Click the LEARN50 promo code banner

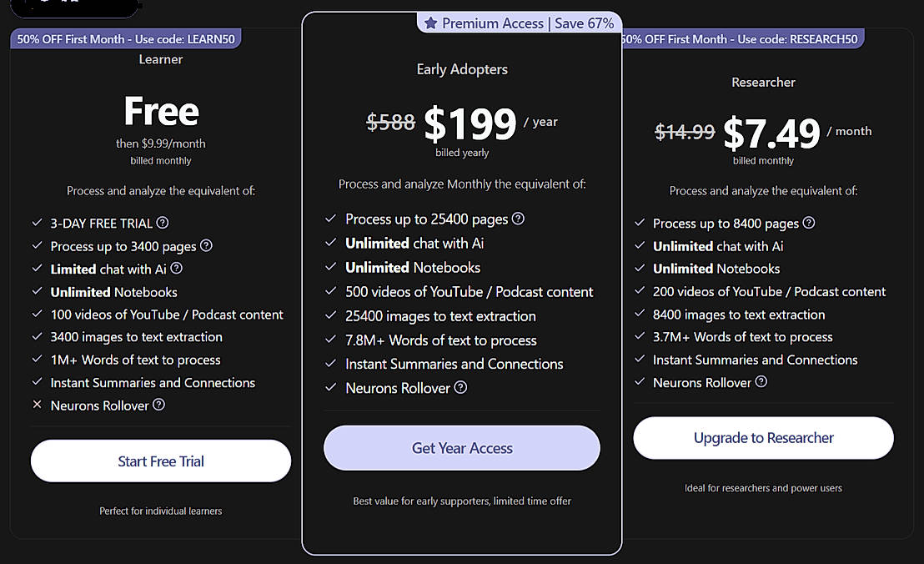tap(125, 39)
